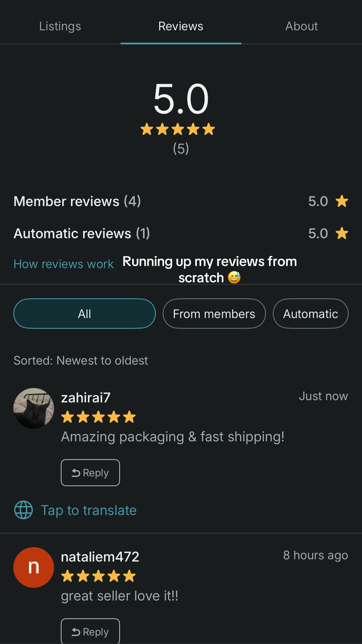Tap zahirai7's five-star review rating
Image resolution: width=362 pixels, height=644 pixels.
[99, 417]
